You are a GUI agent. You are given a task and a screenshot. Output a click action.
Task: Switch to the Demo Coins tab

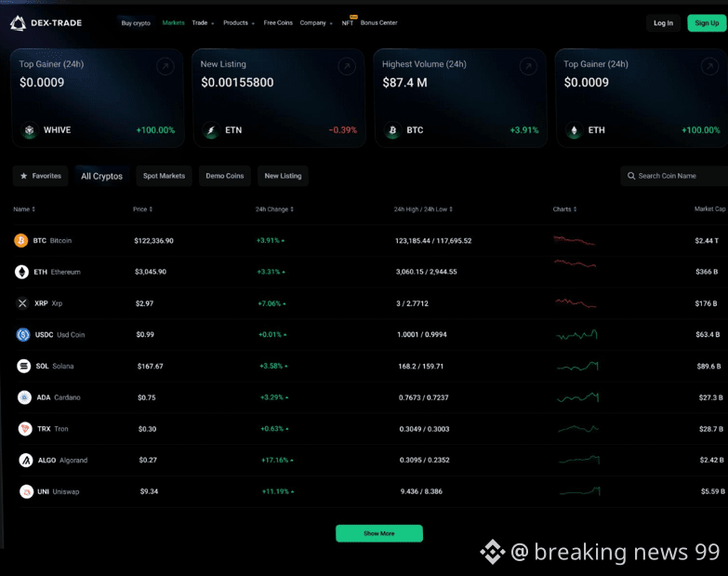225,176
